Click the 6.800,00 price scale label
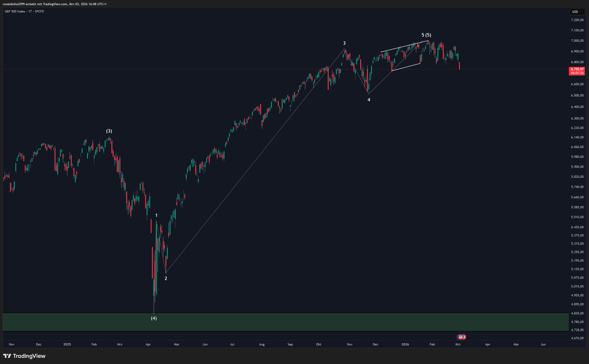The image size is (589, 364). tap(577, 62)
